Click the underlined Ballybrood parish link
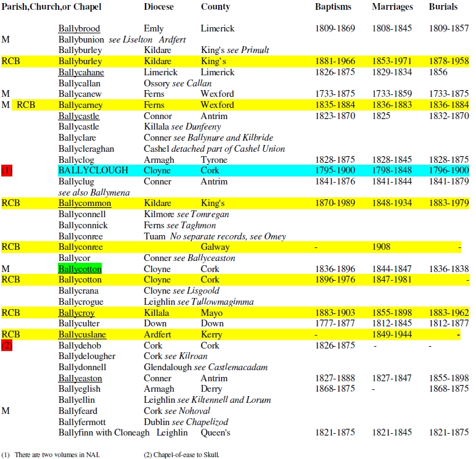 79,28
